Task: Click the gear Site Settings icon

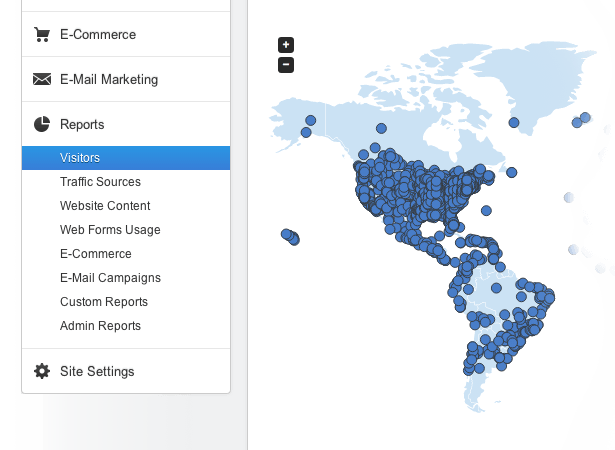Action: point(42,371)
